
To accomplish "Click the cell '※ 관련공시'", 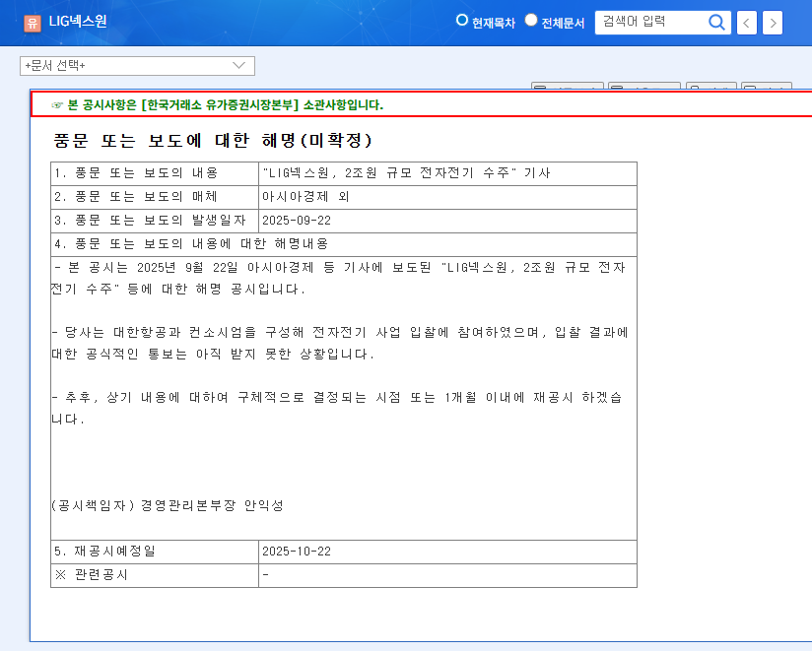I will coord(155,575).
